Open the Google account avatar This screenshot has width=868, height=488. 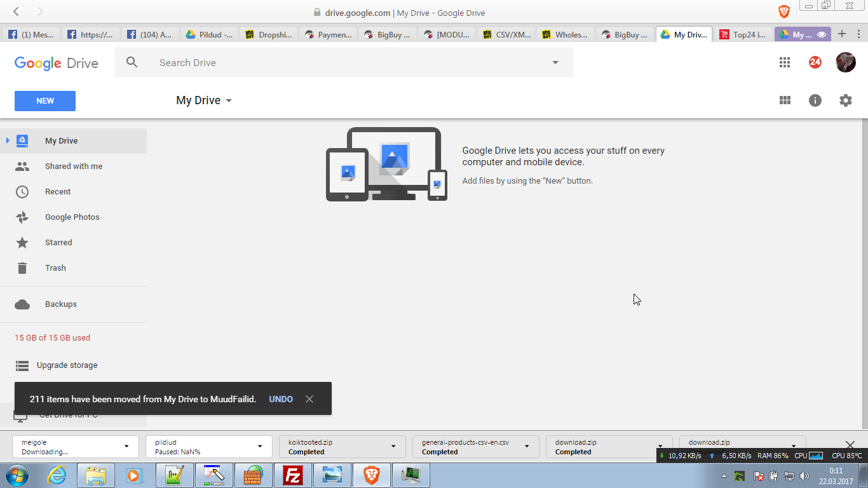click(846, 62)
